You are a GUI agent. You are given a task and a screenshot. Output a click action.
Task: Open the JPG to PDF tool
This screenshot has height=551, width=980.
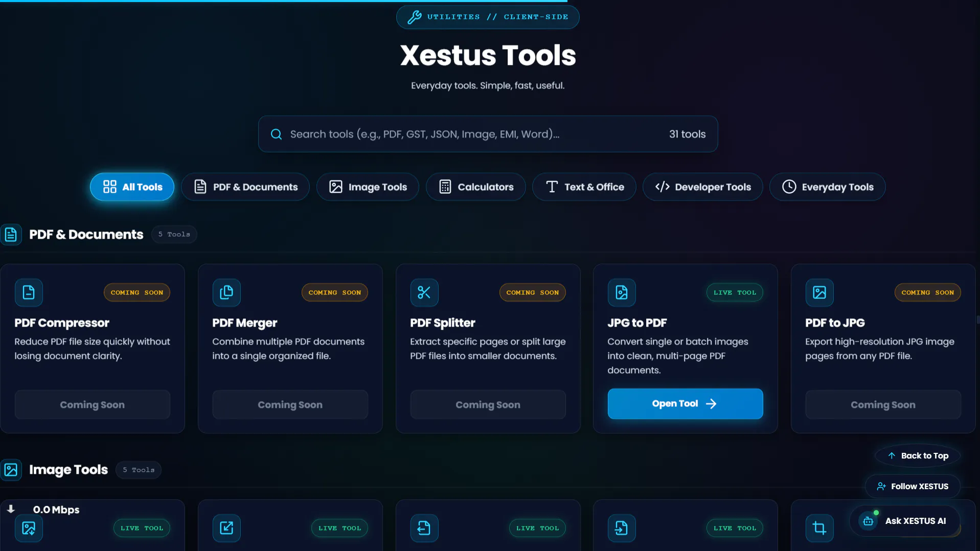[685, 404]
